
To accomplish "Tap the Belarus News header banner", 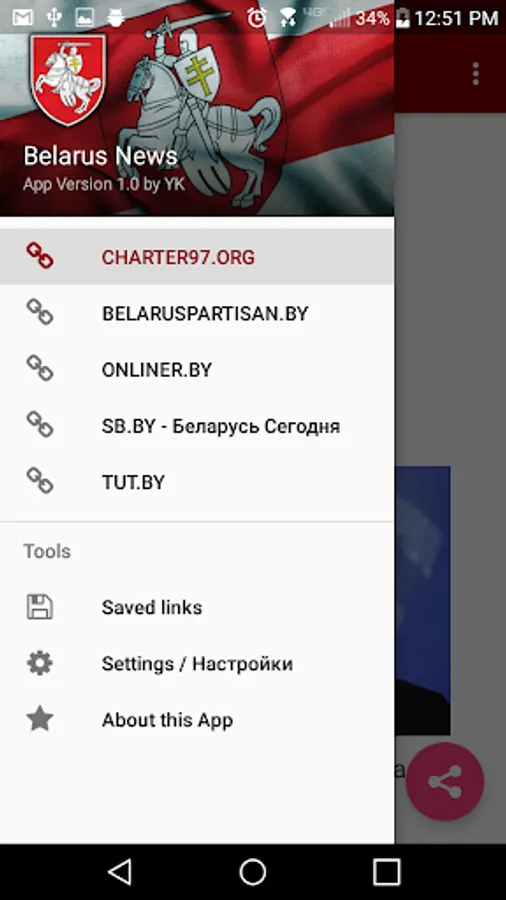I will (x=197, y=108).
